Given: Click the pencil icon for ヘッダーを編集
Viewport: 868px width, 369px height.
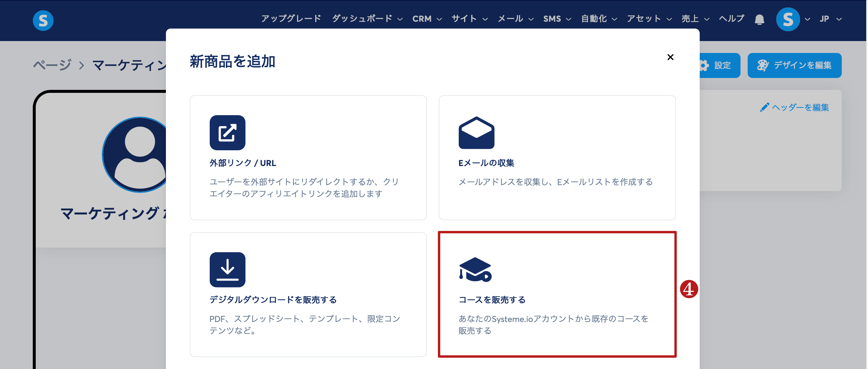Looking at the screenshot, I should coord(765,107).
